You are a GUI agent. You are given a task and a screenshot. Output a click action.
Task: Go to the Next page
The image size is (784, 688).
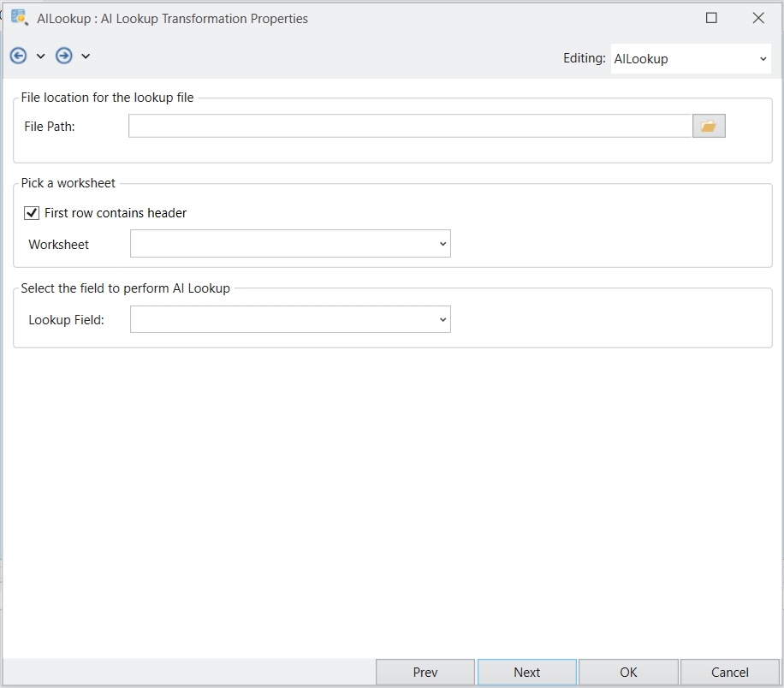526,672
